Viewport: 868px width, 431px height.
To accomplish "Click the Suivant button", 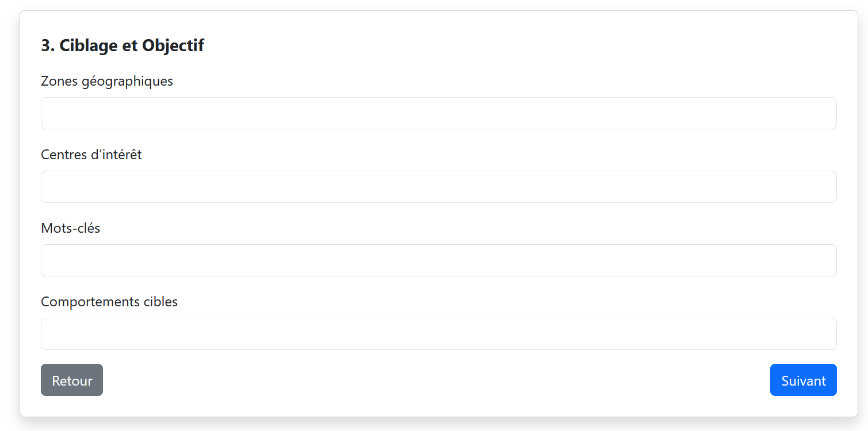I will [x=803, y=380].
